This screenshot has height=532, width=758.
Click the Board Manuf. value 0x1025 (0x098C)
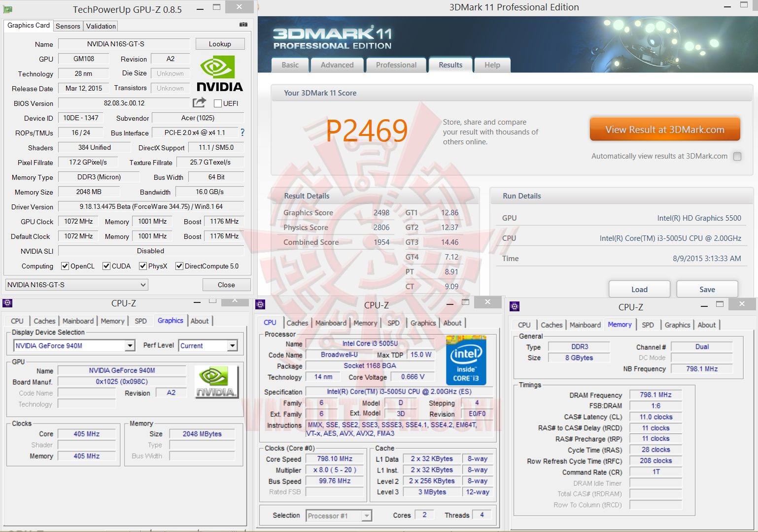122,382
